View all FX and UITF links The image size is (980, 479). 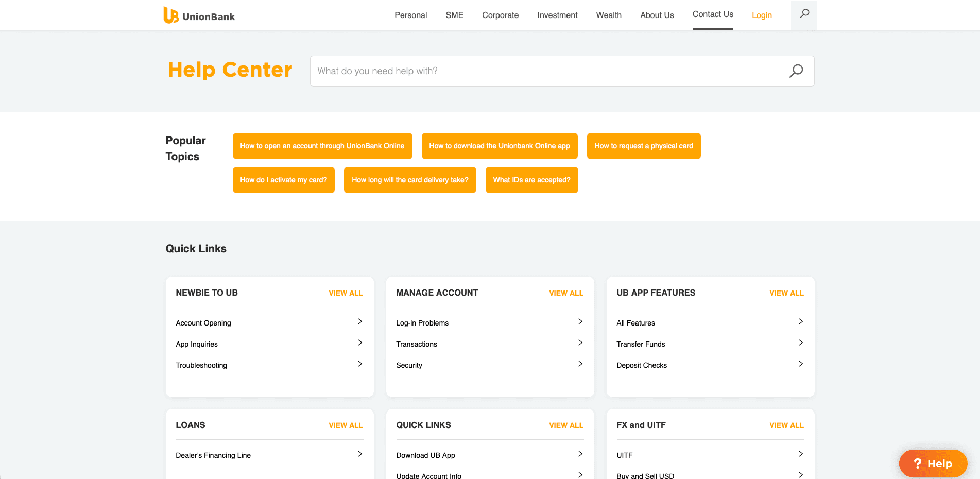[x=787, y=425]
